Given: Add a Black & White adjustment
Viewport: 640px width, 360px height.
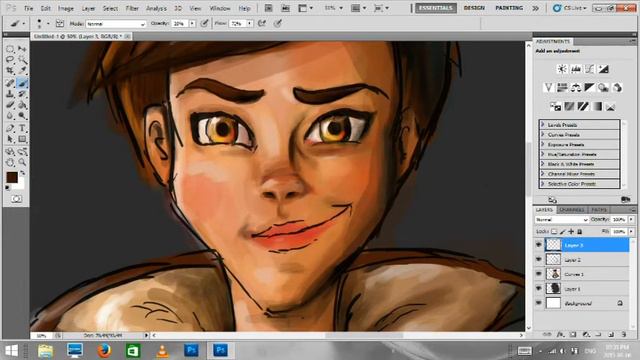Looking at the screenshot, I should coord(589,87).
